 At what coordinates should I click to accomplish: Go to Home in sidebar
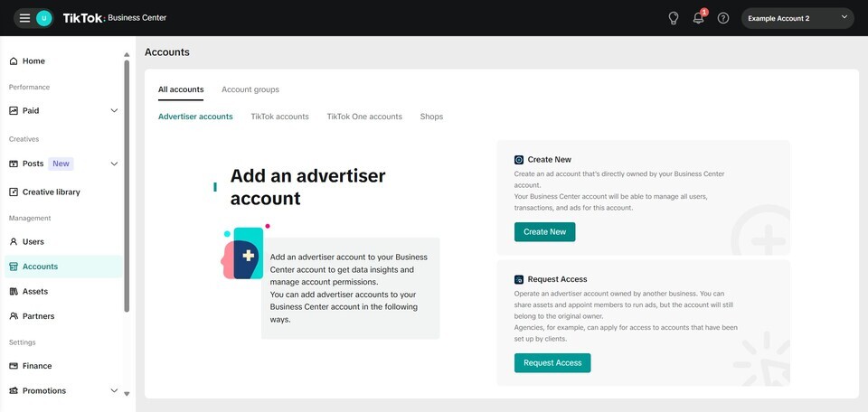(33, 61)
